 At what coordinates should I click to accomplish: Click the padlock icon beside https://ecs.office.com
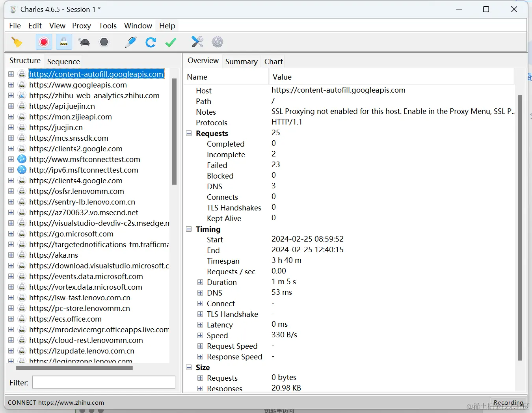(x=22, y=319)
